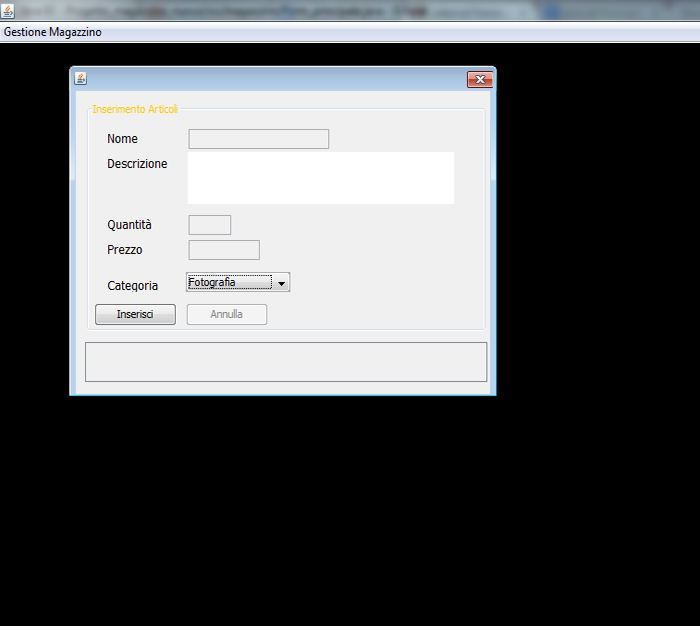Viewport: 700px width, 626px height.
Task: Click the Java icon in the main window title bar
Action: click(x=8, y=11)
